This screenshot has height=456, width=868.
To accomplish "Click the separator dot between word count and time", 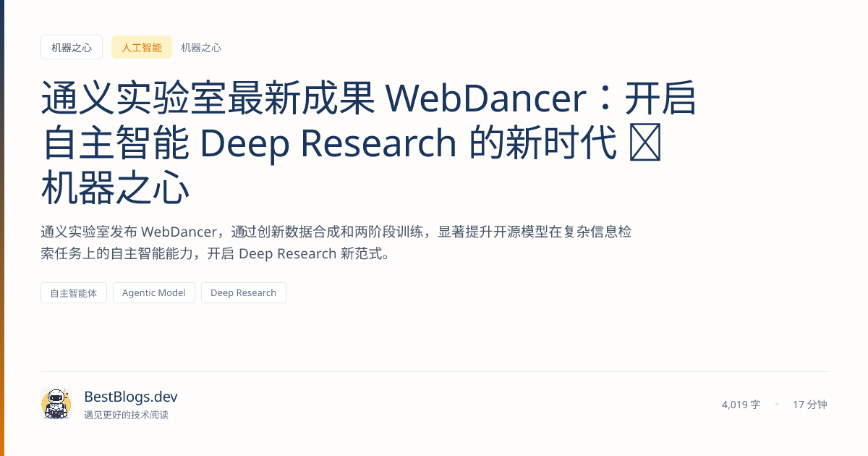I will tap(778, 405).
